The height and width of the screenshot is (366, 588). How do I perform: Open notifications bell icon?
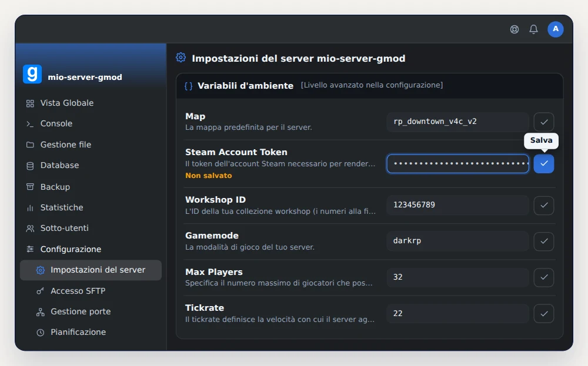[x=533, y=29]
